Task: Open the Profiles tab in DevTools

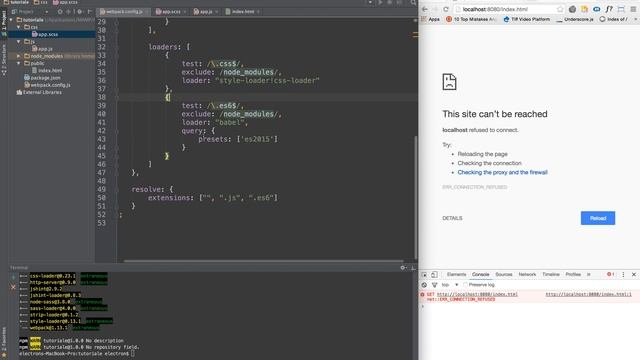Action: pyautogui.click(x=573, y=274)
